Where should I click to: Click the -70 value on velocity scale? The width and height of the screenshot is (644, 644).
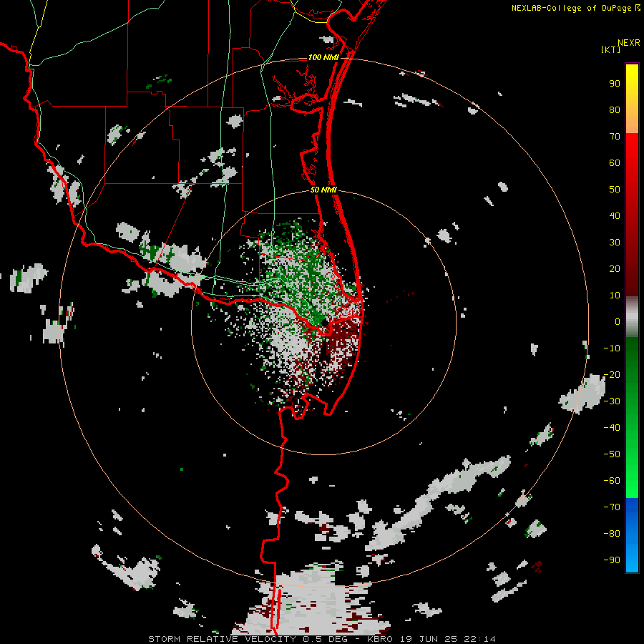[612, 507]
